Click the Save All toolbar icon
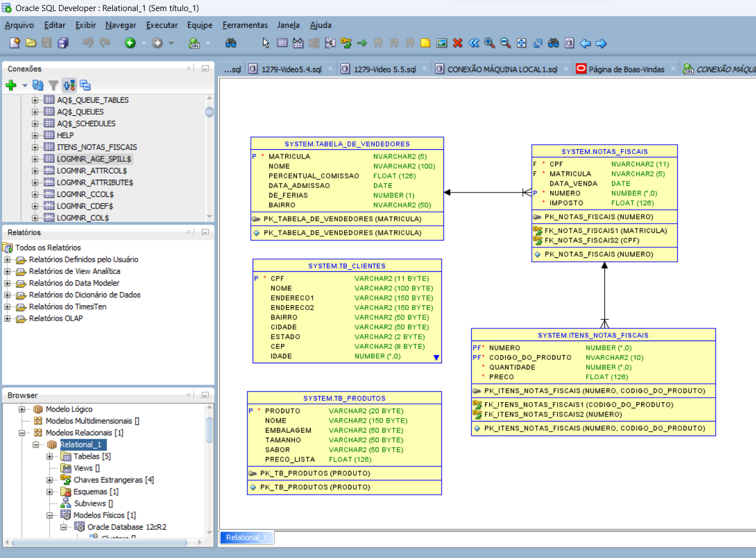 click(63, 43)
